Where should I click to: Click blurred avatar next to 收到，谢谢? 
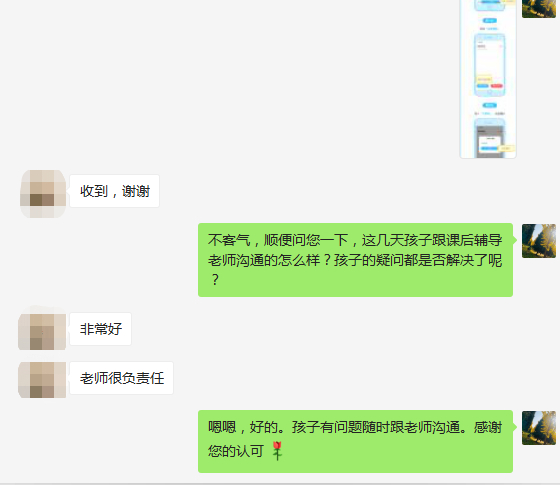click(43, 194)
